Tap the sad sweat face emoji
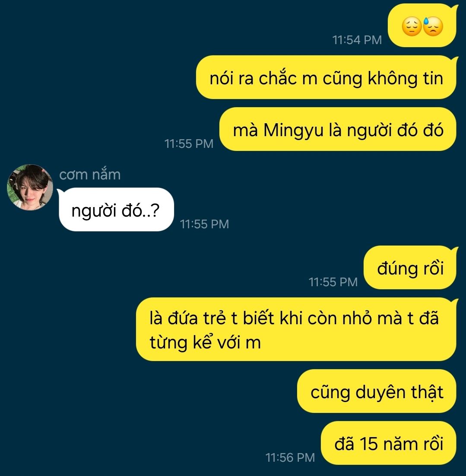Screen dimensions: 466x476 [433, 26]
